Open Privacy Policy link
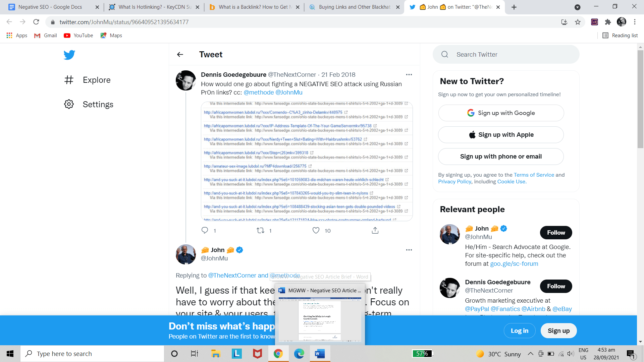 click(x=454, y=181)
